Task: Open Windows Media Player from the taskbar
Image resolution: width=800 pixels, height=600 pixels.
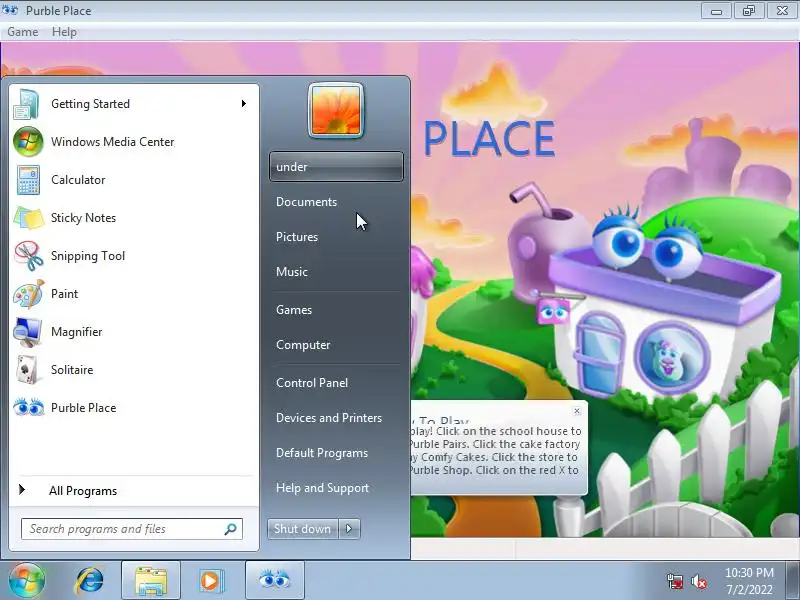Action: click(x=211, y=581)
